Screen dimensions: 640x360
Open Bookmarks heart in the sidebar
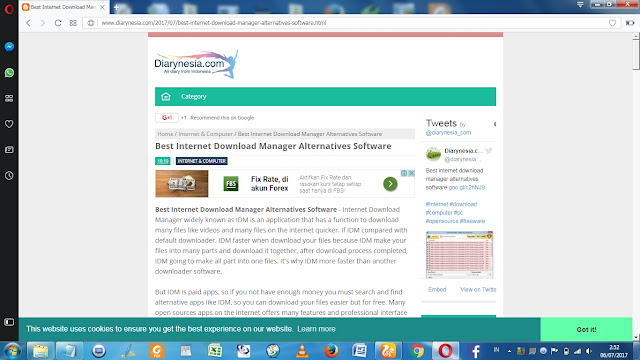click(x=9, y=124)
